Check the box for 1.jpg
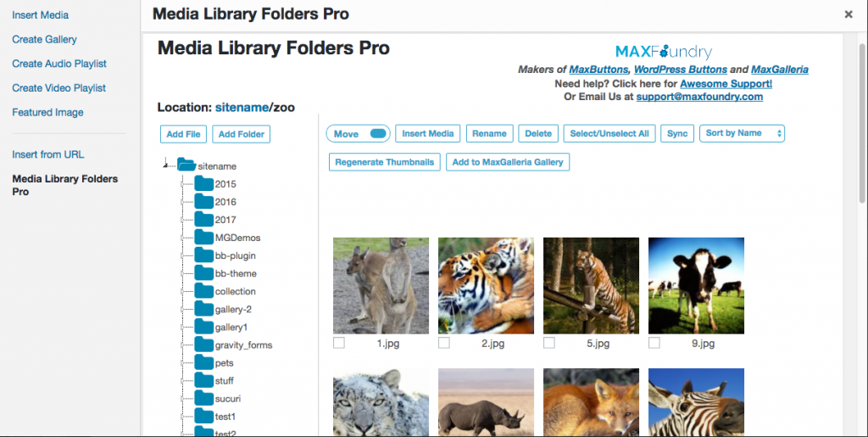Viewport: 868px width, 437px height. [339, 343]
